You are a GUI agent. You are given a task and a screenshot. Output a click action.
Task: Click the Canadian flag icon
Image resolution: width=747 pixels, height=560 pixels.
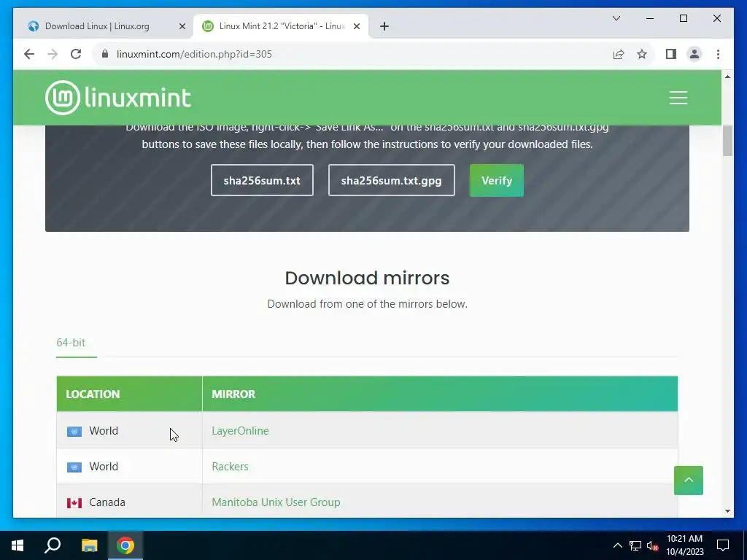tap(74, 503)
